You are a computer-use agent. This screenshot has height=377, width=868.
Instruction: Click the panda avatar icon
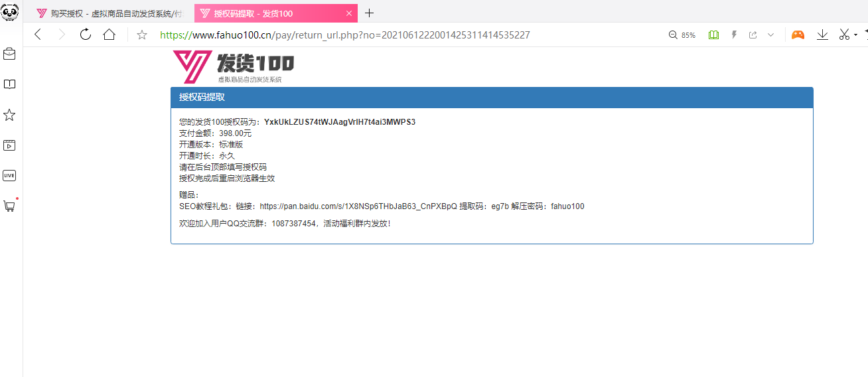click(x=10, y=11)
